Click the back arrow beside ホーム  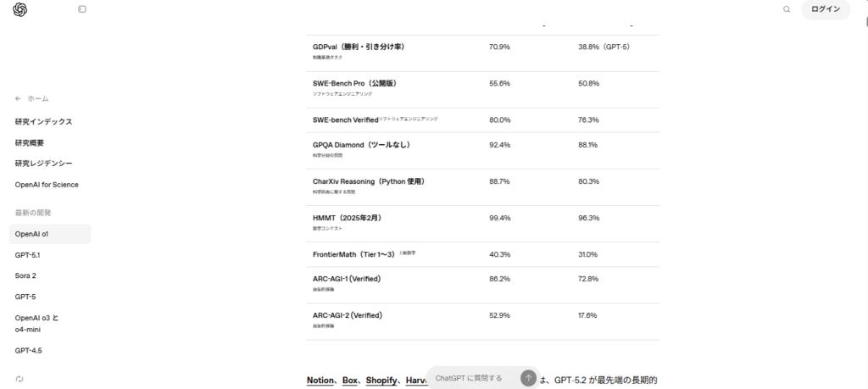click(x=19, y=98)
